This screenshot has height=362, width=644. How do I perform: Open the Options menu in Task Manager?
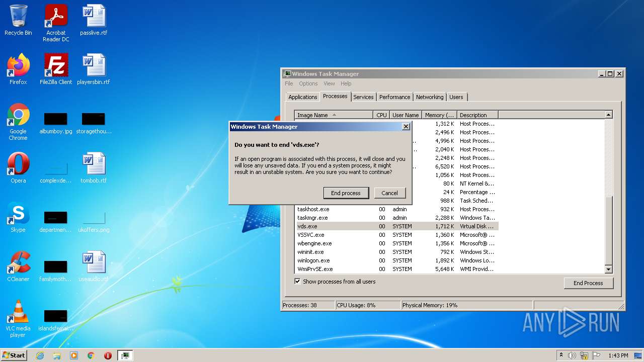[308, 83]
